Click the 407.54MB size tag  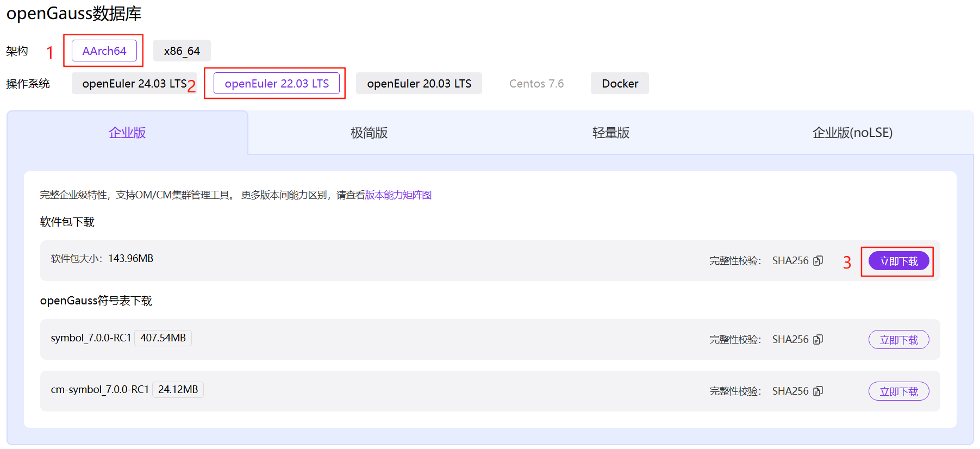pos(163,338)
